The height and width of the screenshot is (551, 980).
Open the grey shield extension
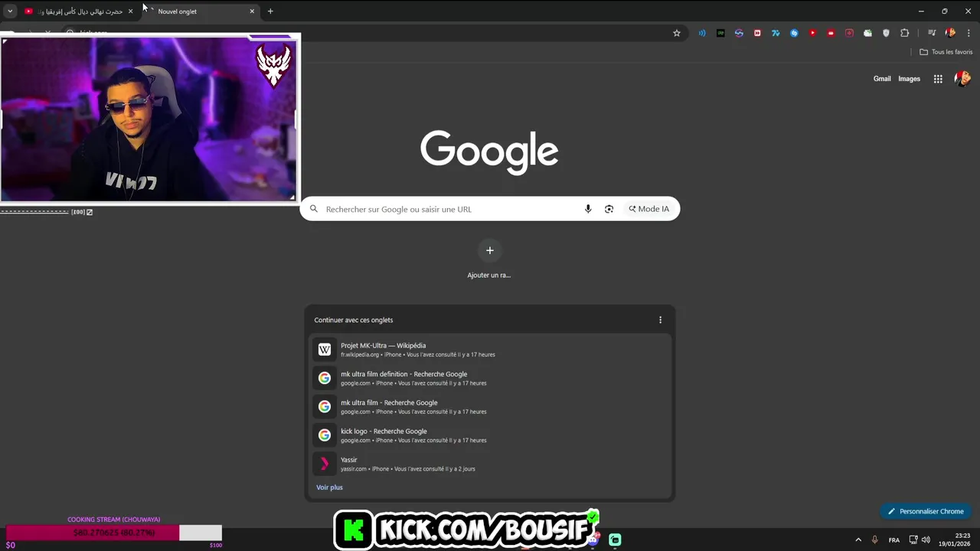[886, 33]
